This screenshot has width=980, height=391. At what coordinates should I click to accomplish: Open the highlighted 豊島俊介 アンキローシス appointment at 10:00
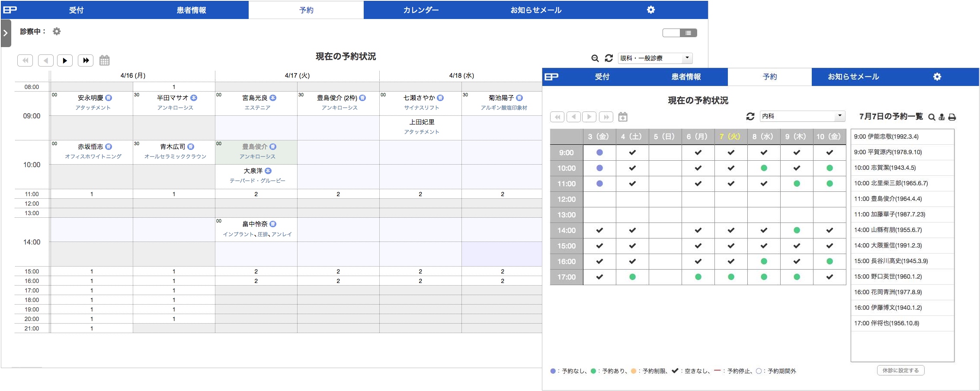256,152
